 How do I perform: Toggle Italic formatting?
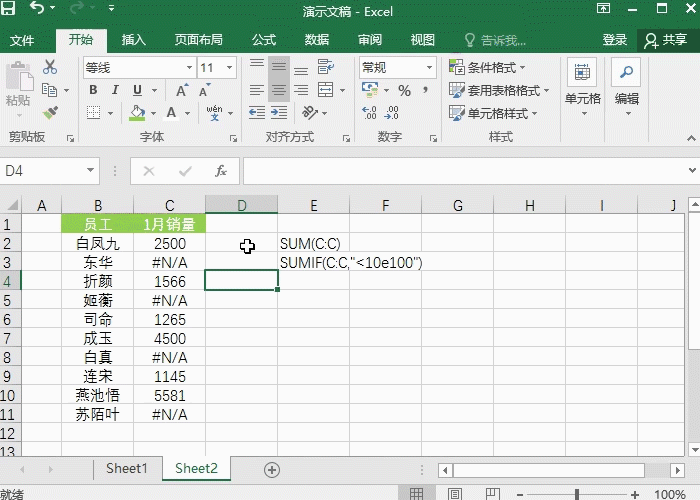pos(115,90)
